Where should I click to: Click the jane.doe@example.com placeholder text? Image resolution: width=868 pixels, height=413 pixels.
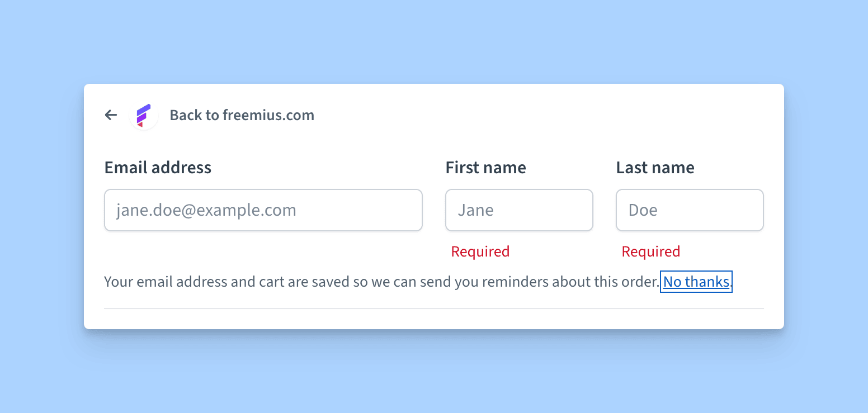(x=206, y=211)
